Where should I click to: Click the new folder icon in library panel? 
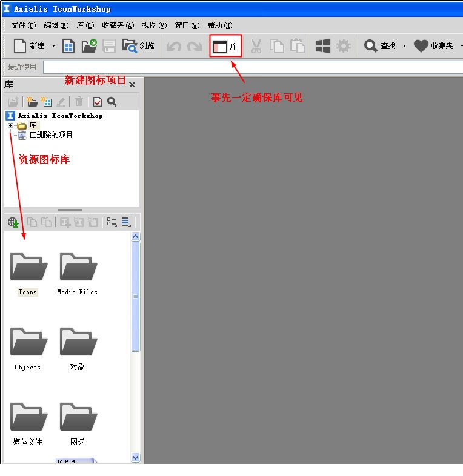(x=32, y=102)
